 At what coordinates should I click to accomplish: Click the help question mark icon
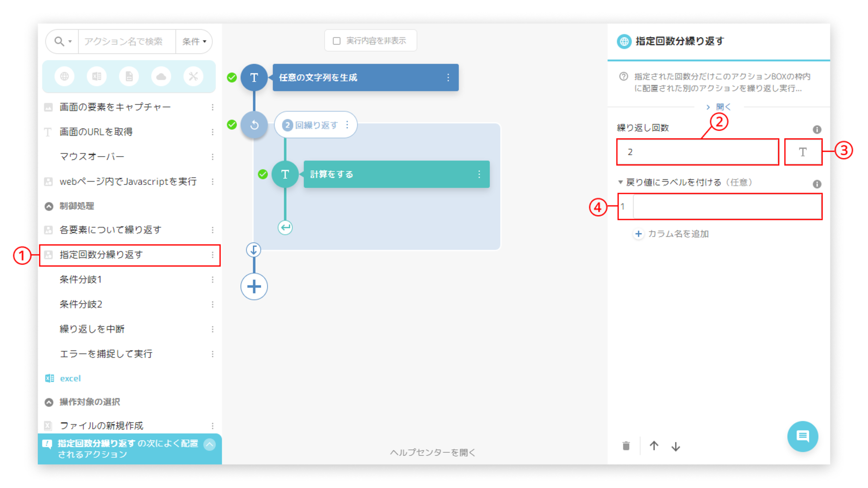(x=624, y=77)
